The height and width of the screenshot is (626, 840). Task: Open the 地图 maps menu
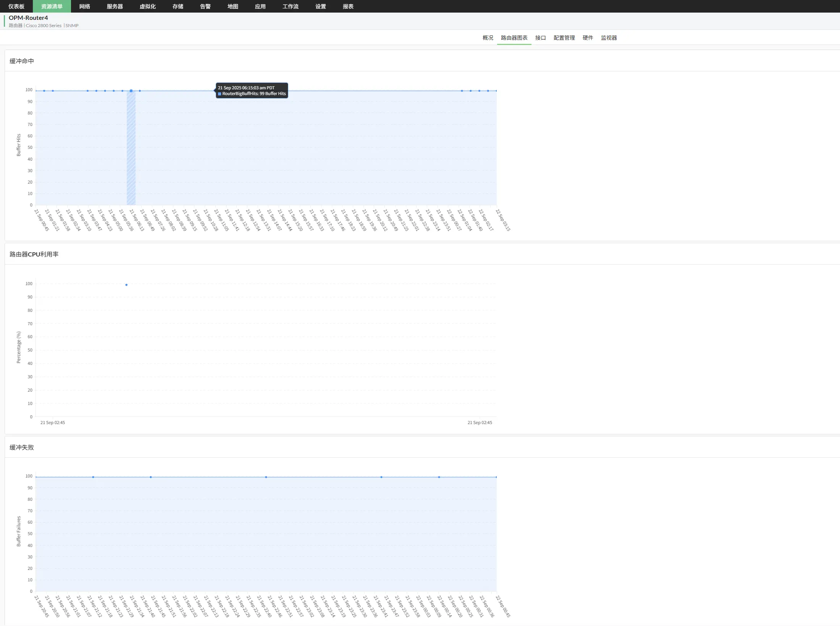pyautogui.click(x=233, y=6)
